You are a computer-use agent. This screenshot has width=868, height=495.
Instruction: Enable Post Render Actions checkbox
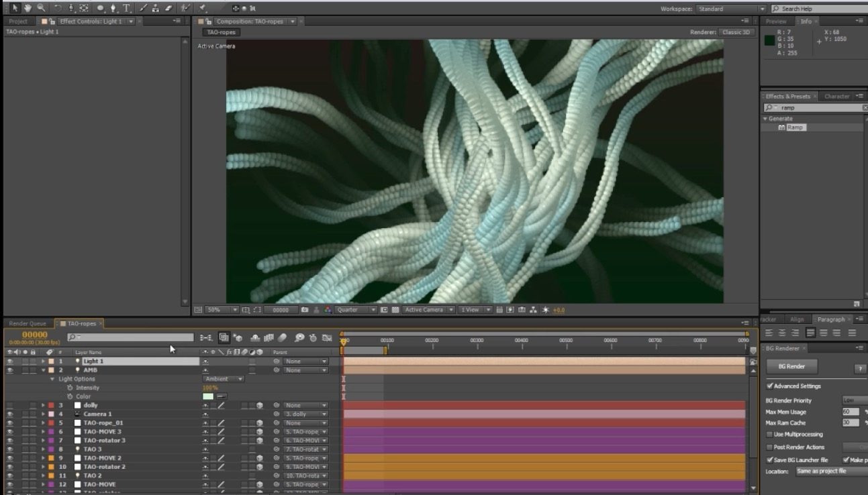click(769, 447)
